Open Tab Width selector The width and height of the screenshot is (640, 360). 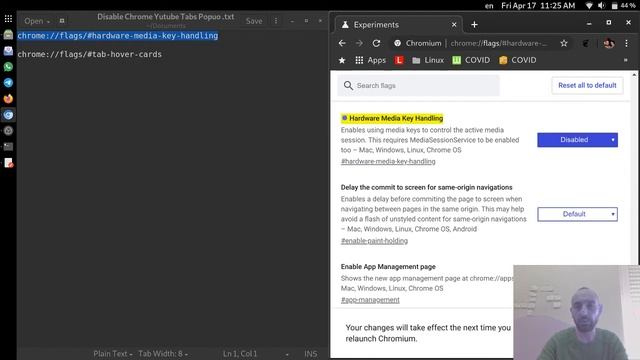(x=163, y=354)
